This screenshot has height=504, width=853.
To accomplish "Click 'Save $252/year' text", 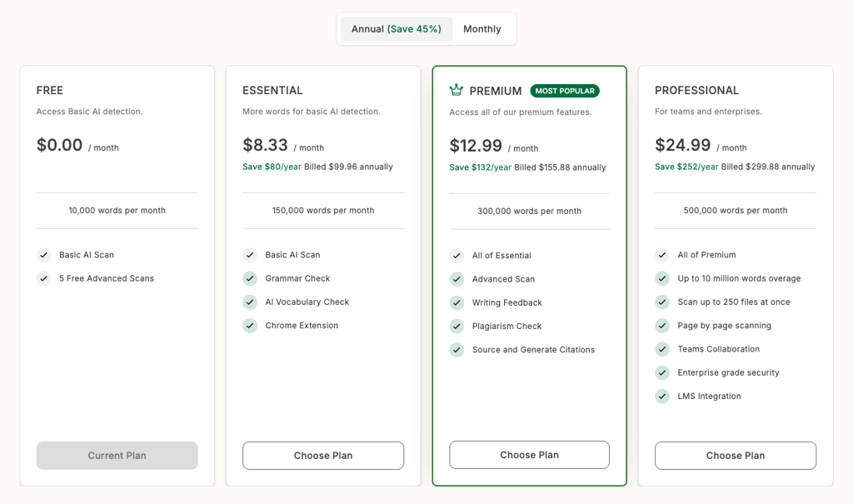I will click(686, 167).
